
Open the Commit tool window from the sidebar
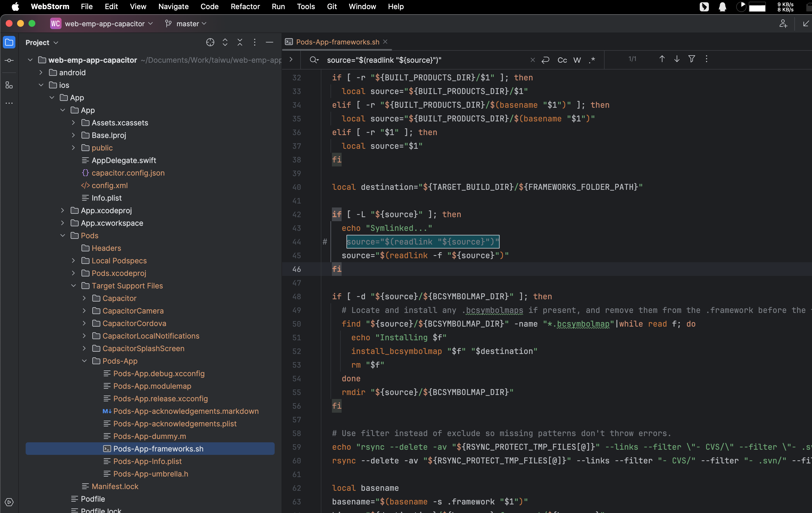coord(9,60)
